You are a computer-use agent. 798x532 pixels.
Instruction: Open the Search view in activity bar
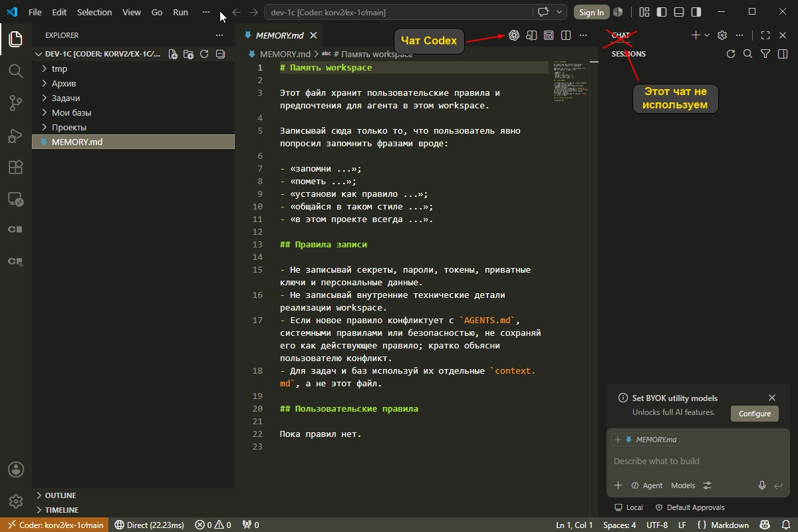[16, 70]
